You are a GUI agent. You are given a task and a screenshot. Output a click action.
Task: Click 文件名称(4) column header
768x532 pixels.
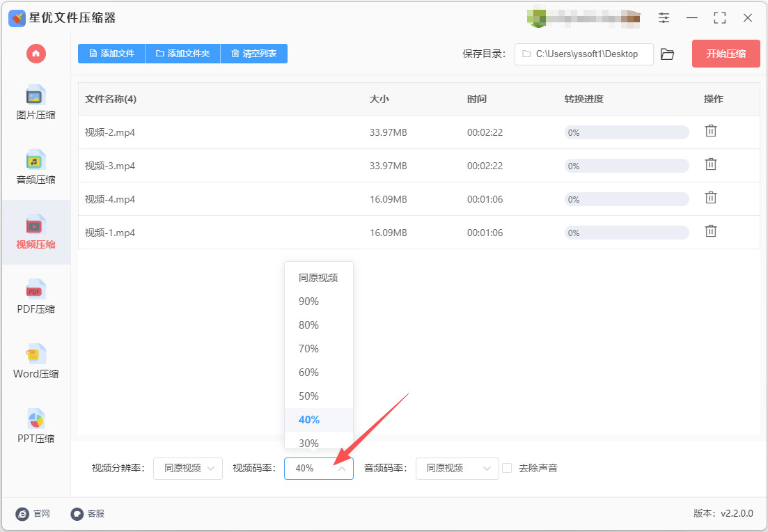111,99
